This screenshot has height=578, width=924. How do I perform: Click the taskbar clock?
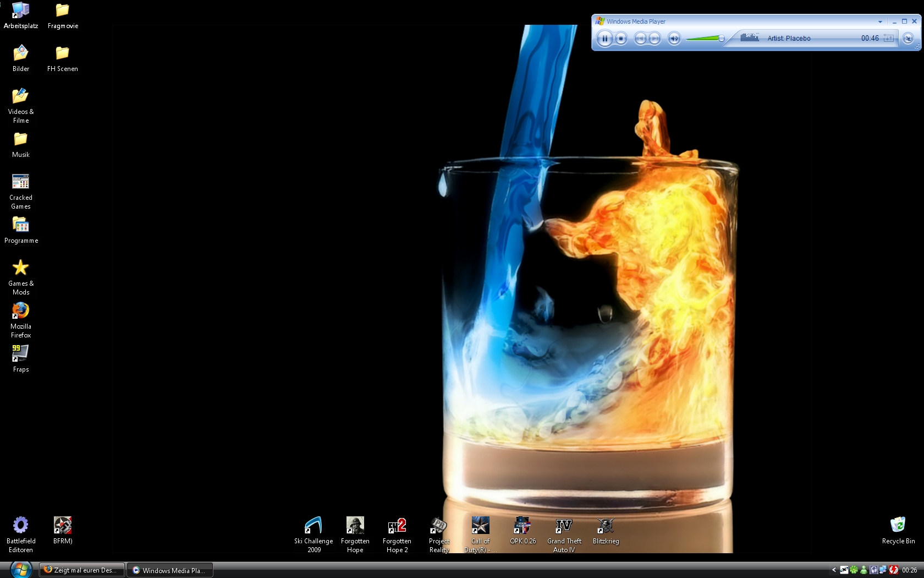(909, 570)
